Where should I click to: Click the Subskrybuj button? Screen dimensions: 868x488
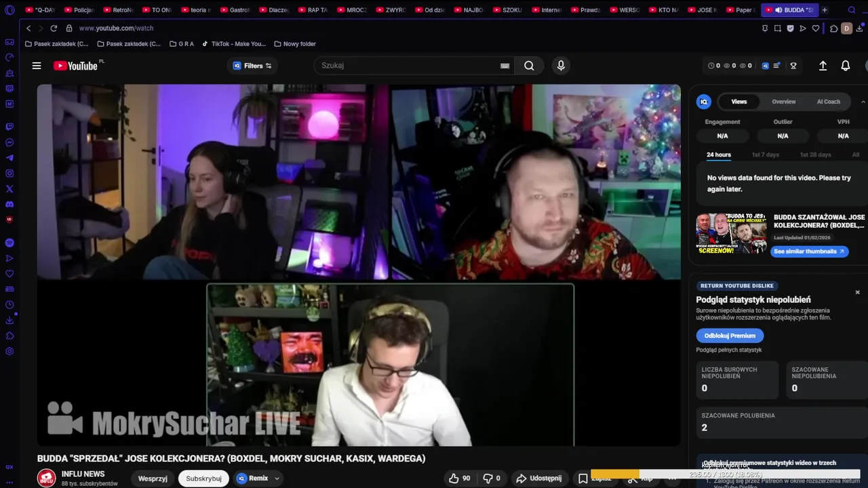tap(203, 479)
